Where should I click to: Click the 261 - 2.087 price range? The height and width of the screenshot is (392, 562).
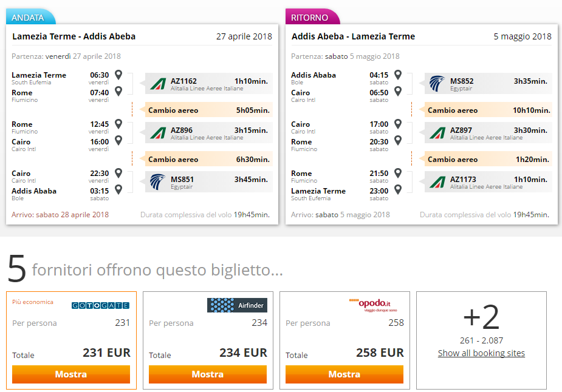click(x=481, y=340)
